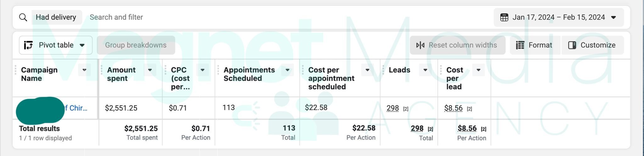The image size is (644, 156).
Task: Open the Cost per lead column menu
Action: click(478, 70)
